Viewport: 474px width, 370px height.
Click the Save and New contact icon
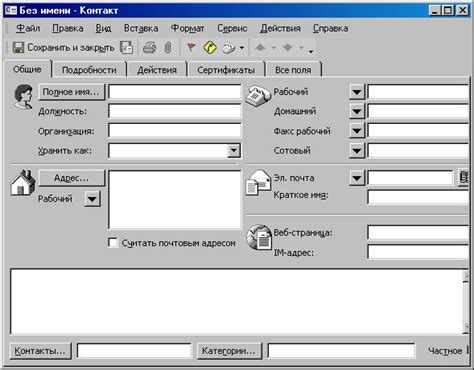tap(127, 48)
